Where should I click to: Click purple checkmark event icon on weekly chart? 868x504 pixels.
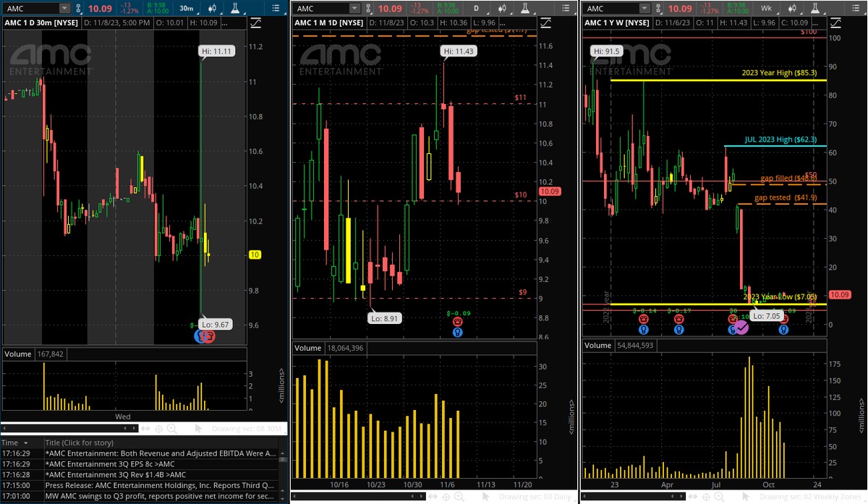741,328
